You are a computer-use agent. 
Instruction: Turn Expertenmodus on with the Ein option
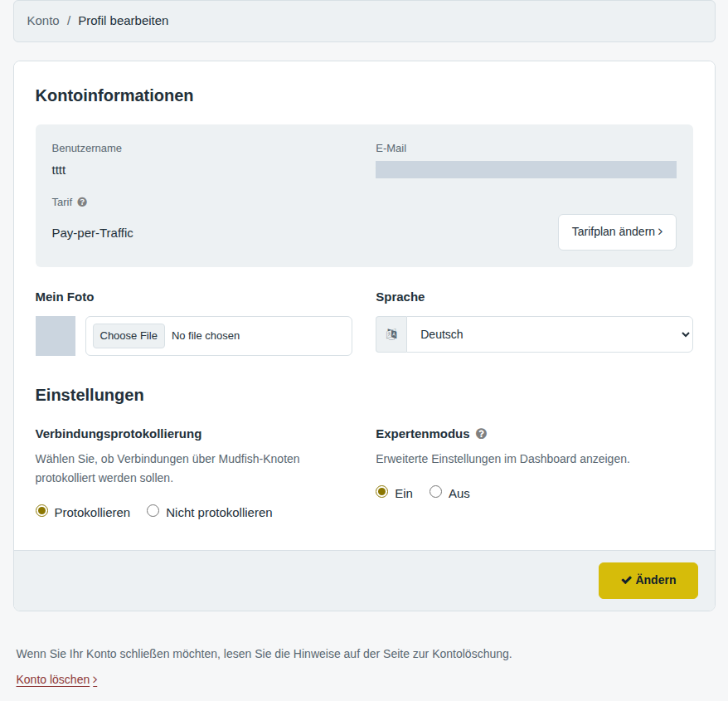tap(381, 491)
